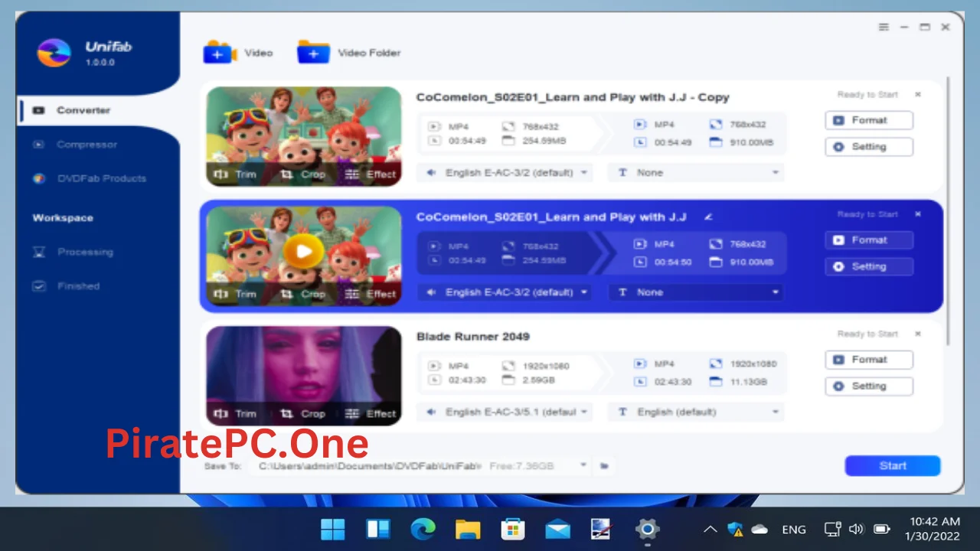The width and height of the screenshot is (980, 551).
Task: Click the vertical scrollbar of the list
Action: pyautogui.click(x=947, y=210)
